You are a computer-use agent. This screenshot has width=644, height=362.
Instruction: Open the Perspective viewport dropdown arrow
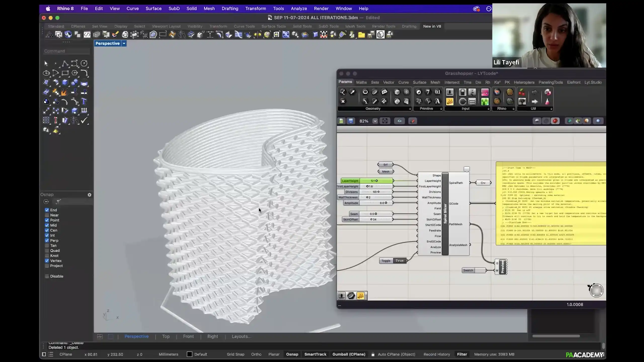[124, 44]
